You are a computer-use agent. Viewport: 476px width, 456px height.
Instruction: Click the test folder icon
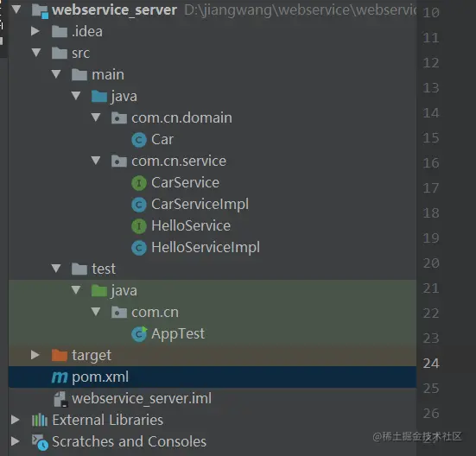(79, 269)
